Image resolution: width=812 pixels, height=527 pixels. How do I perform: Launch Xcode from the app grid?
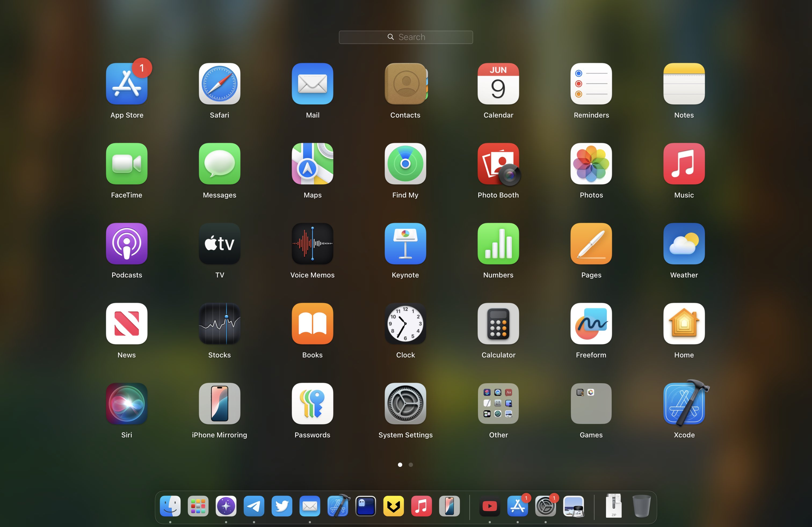(684, 404)
